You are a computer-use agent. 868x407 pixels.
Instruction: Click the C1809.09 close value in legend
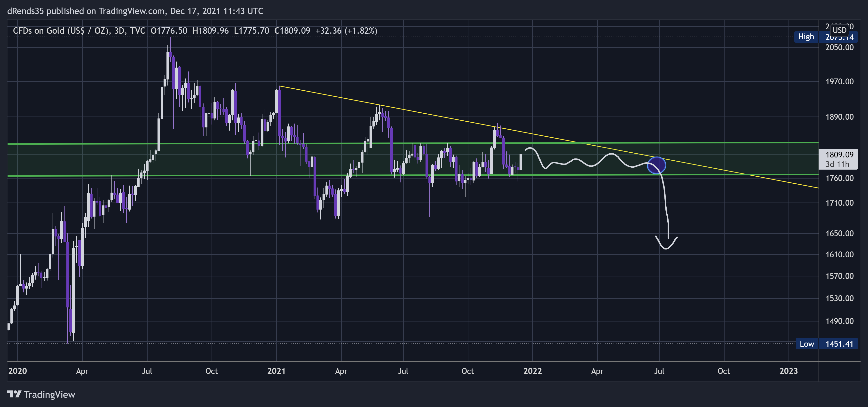pos(292,31)
